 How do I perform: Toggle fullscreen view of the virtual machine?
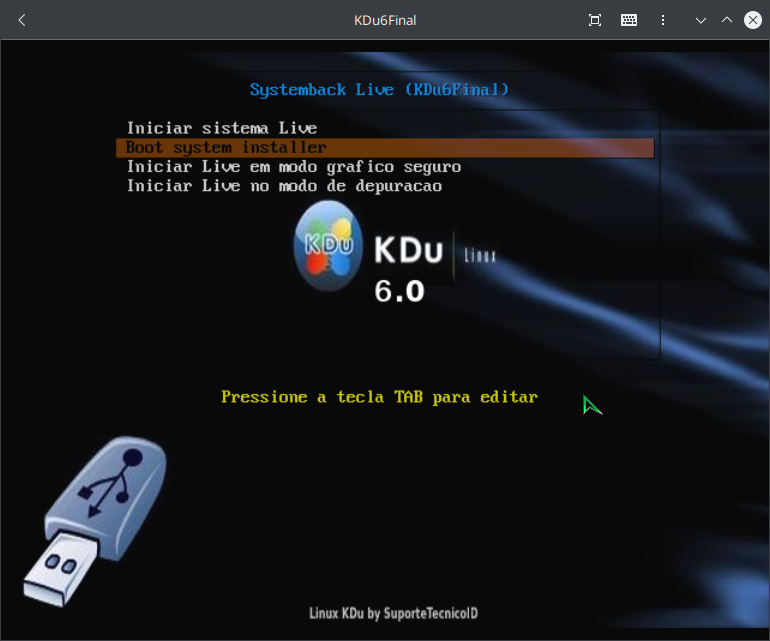click(x=595, y=20)
